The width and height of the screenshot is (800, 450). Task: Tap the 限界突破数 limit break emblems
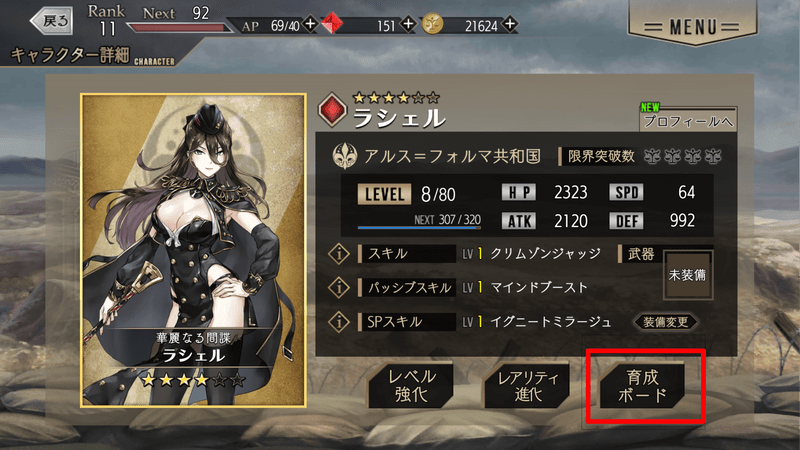click(x=682, y=156)
